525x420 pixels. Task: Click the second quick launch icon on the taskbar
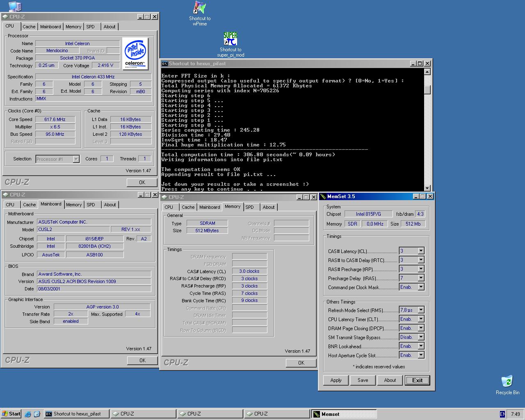click(x=37, y=414)
